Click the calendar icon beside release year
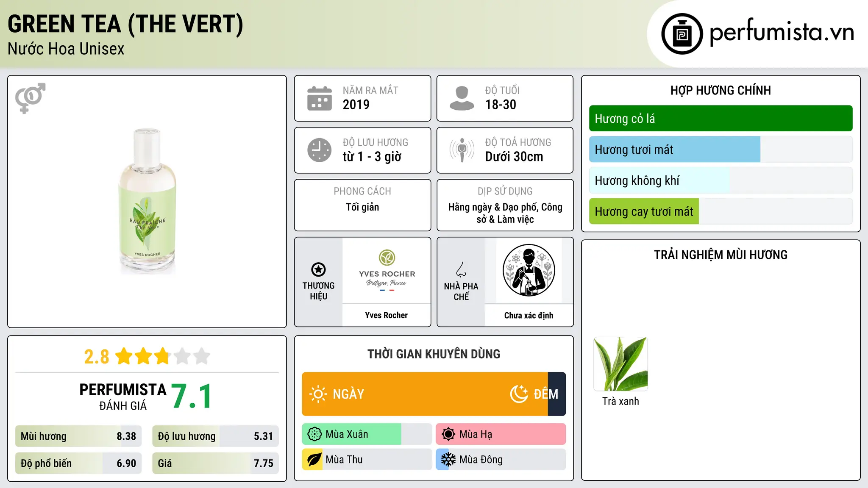 pyautogui.click(x=320, y=98)
